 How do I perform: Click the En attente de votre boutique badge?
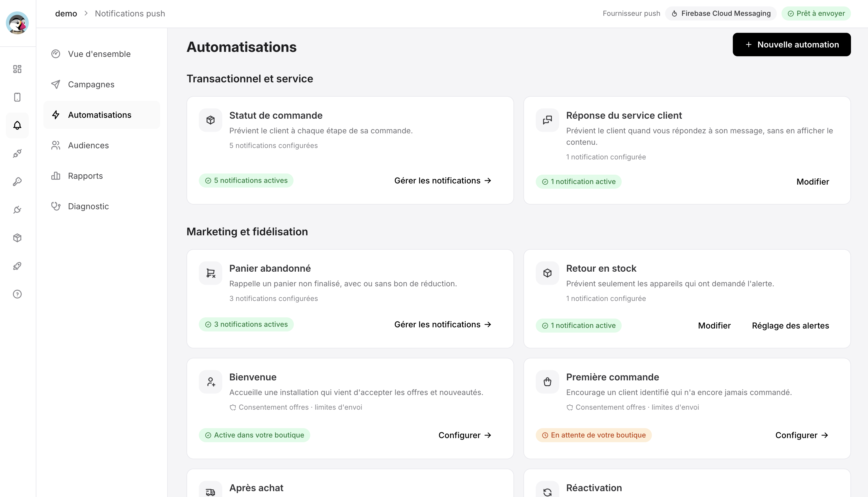point(594,435)
